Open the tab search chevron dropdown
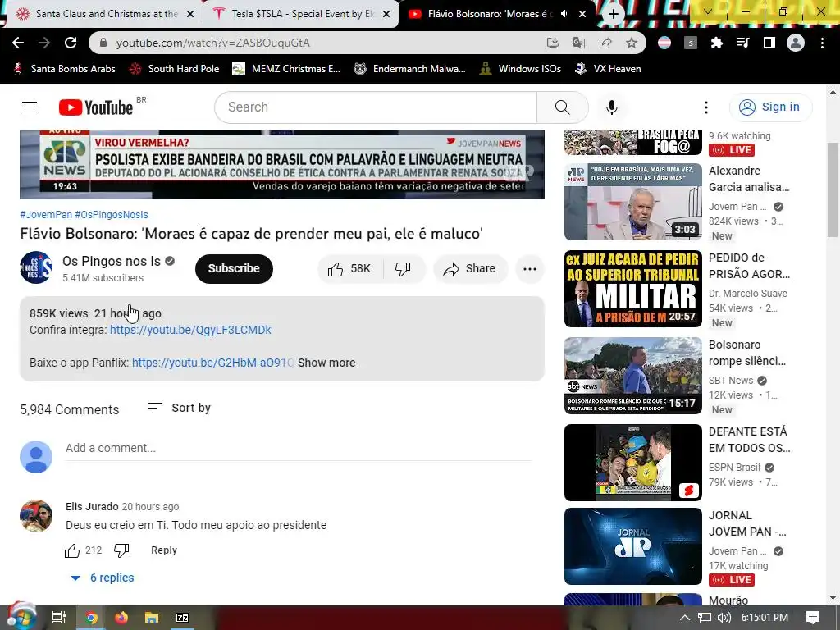The image size is (840, 630). [x=707, y=11]
